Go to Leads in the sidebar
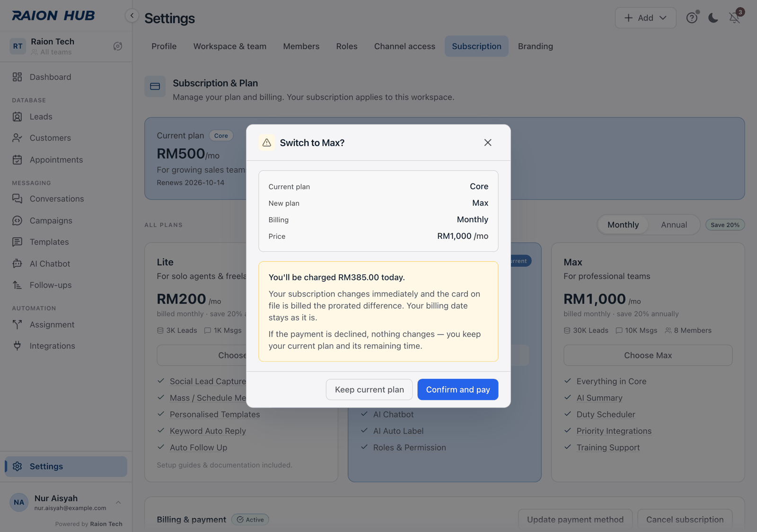The image size is (757, 532). pos(66,117)
